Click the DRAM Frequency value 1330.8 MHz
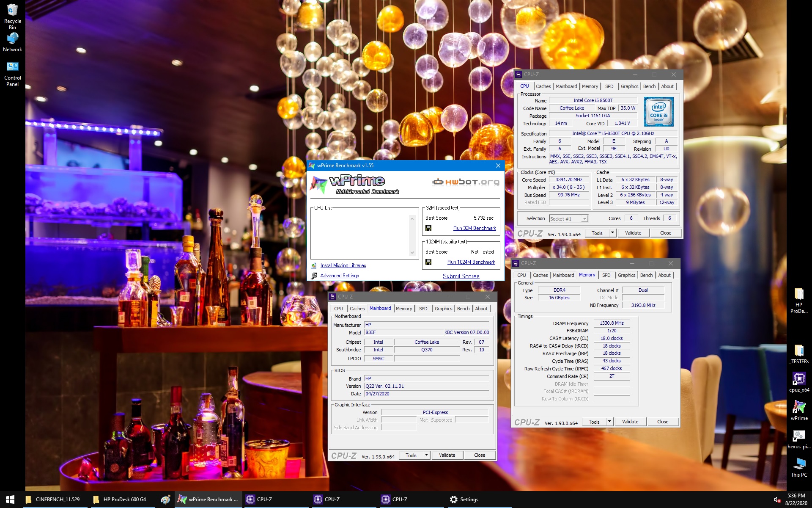The image size is (812, 508). point(612,323)
